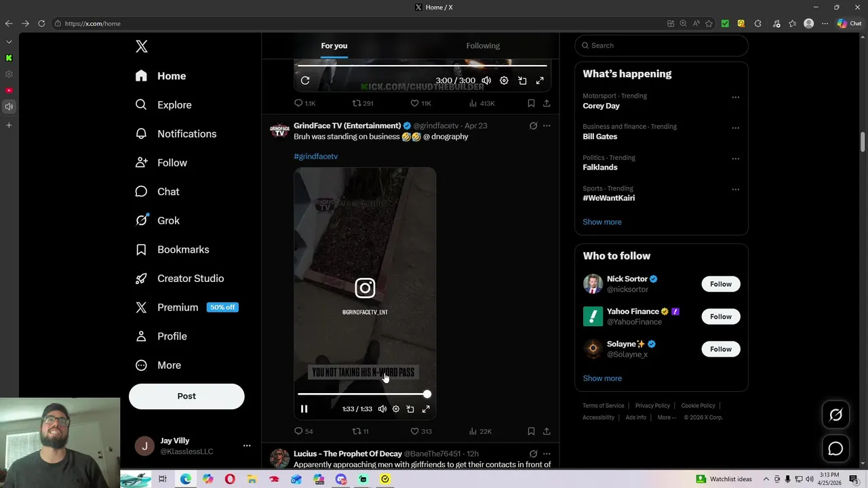868x488 pixels.
Task: Open the more options on GrindFace TV post
Action: (x=547, y=126)
